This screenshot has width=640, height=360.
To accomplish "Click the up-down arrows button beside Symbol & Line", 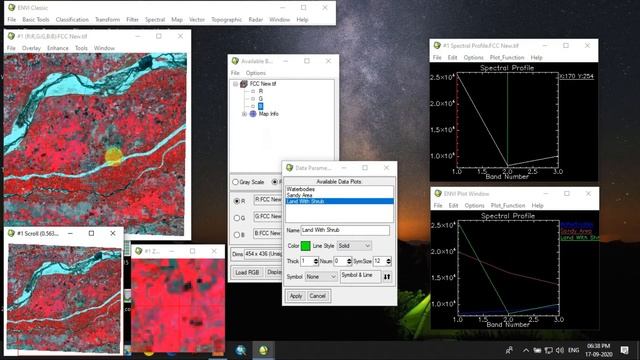I will click(387, 277).
